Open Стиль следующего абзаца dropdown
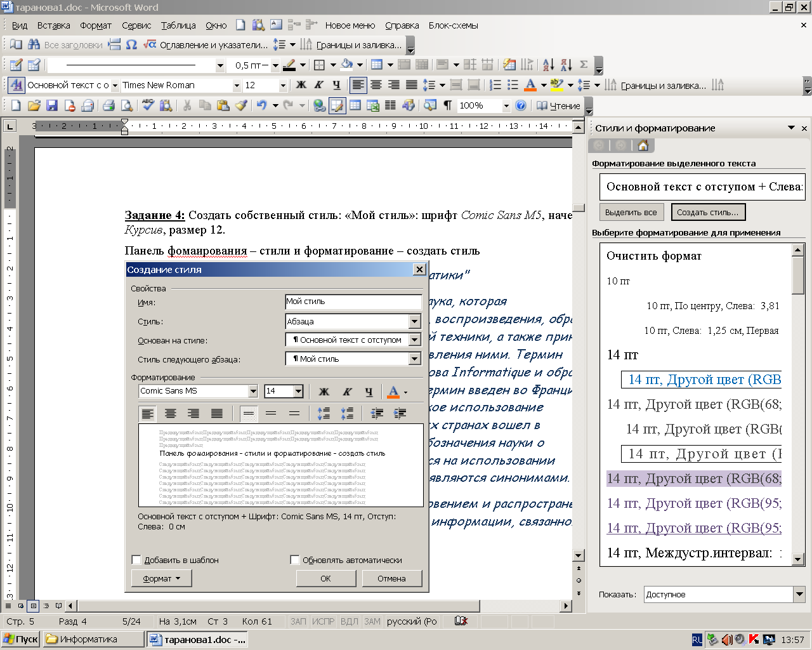The width and height of the screenshot is (812, 650). [x=414, y=359]
